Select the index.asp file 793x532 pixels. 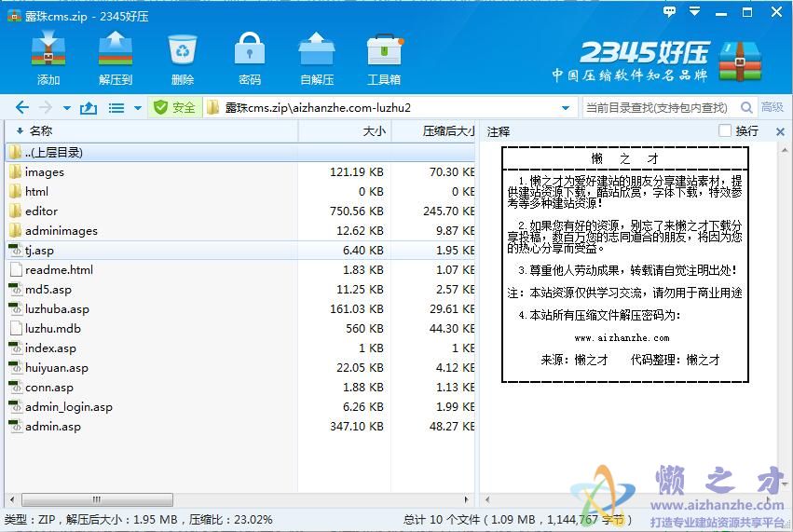pyautogui.click(x=240, y=348)
